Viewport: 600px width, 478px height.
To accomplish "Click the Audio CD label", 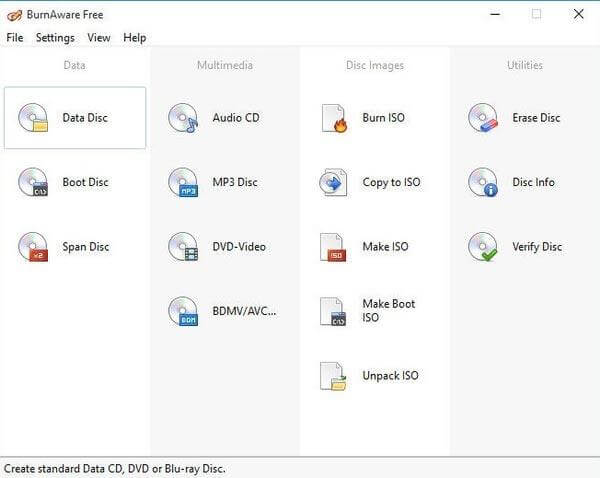I will point(236,117).
